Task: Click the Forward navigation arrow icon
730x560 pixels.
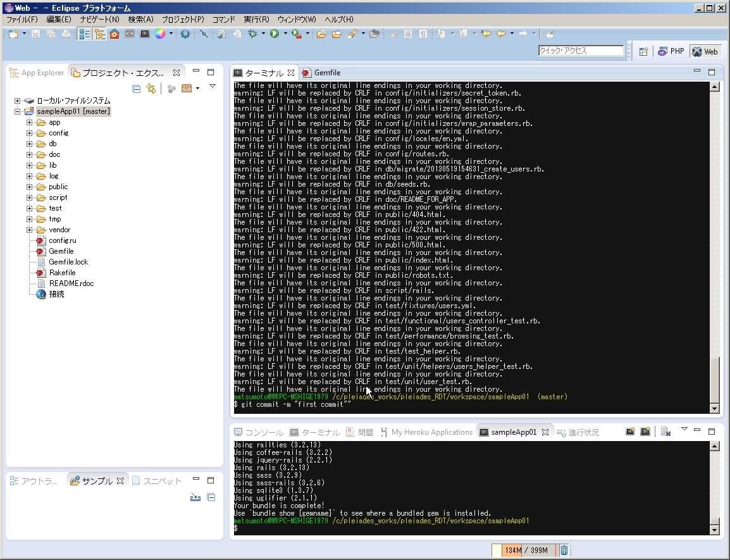Action: (523, 34)
